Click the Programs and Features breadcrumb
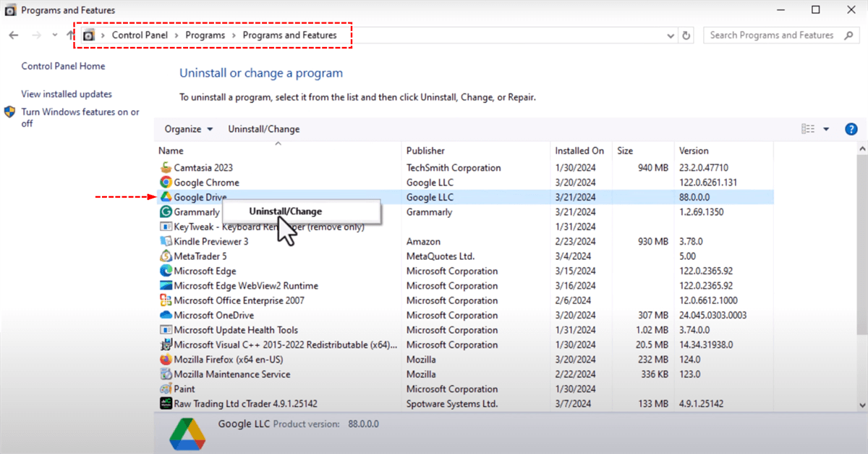The width and height of the screenshot is (868, 454). tap(289, 35)
